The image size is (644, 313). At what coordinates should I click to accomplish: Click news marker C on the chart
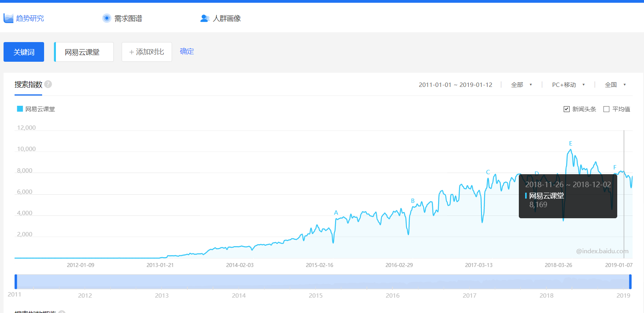point(488,172)
